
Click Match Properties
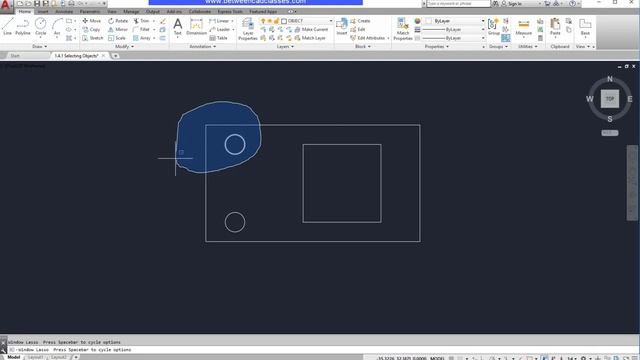pyautogui.click(x=403, y=29)
